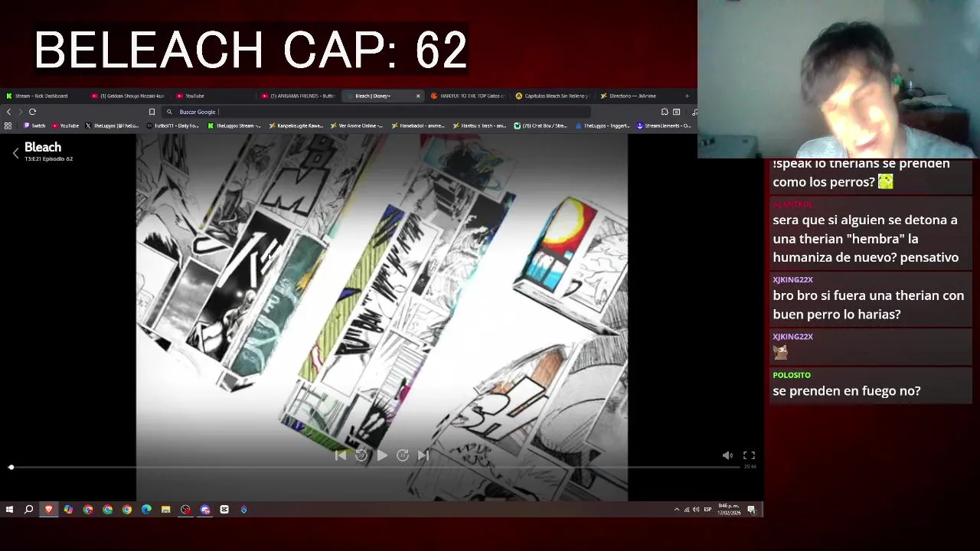Click the browser forward navigation arrow
This screenshot has height=551, width=980.
pos(21,112)
